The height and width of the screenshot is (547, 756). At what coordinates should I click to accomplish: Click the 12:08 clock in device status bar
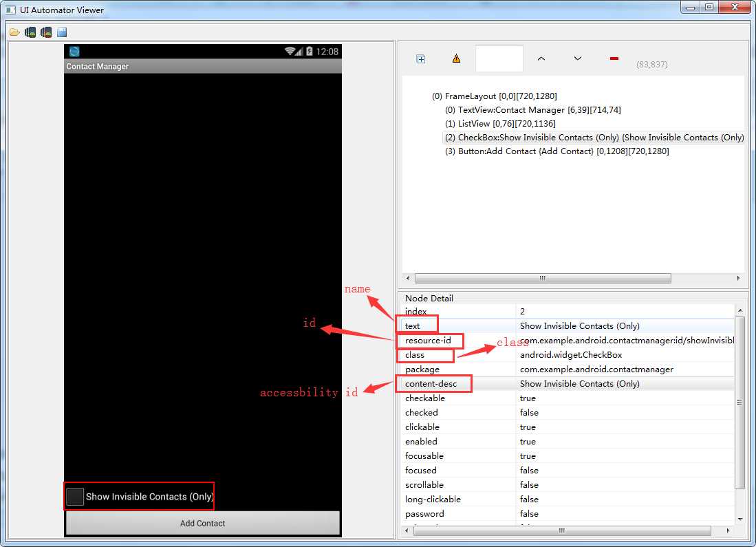tap(327, 52)
